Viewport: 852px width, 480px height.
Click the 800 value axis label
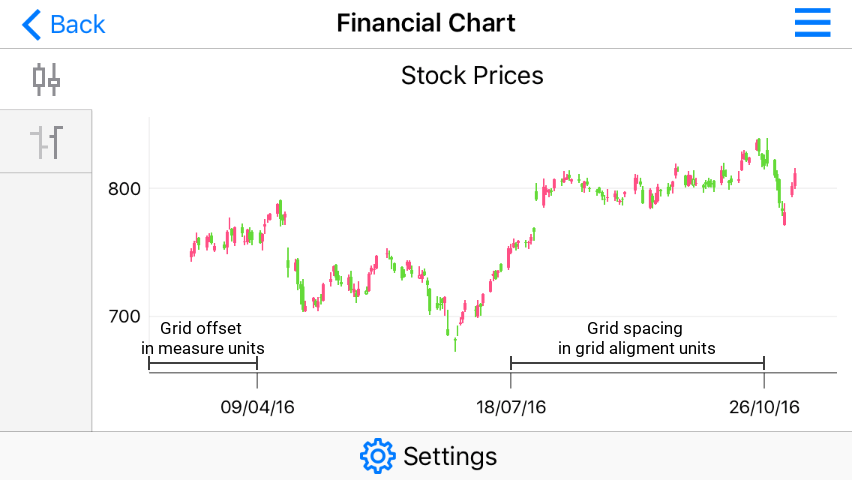(x=124, y=188)
